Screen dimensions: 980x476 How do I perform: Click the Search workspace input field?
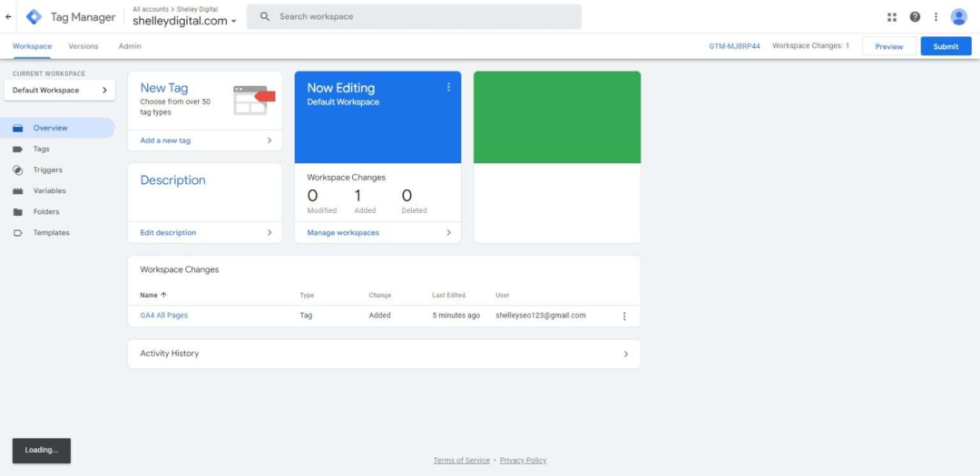click(414, 17)
